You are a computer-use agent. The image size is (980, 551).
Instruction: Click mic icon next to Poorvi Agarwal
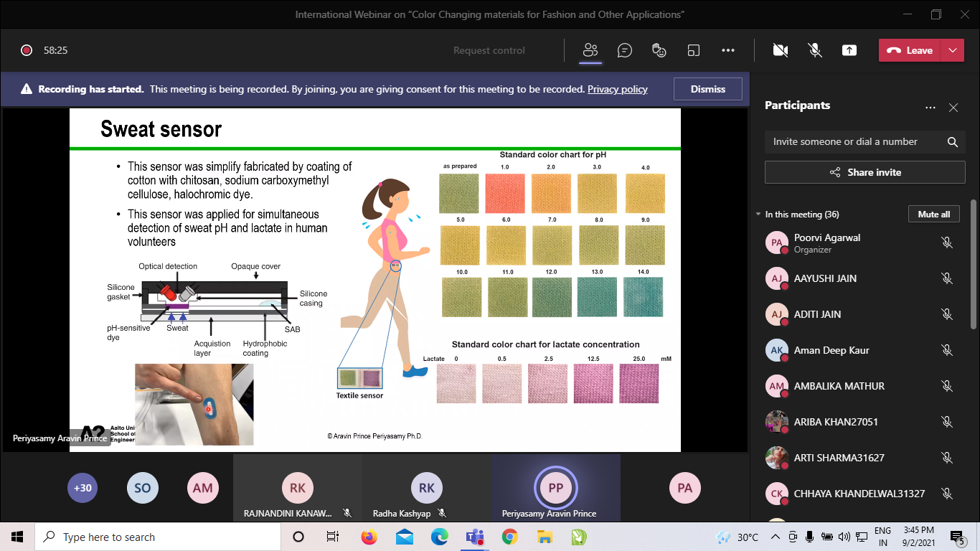tap(947, 242)
